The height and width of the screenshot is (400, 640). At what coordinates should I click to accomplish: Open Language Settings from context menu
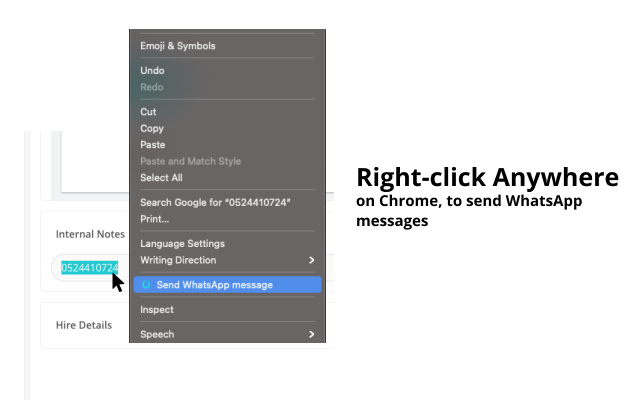tap(182, 243)
